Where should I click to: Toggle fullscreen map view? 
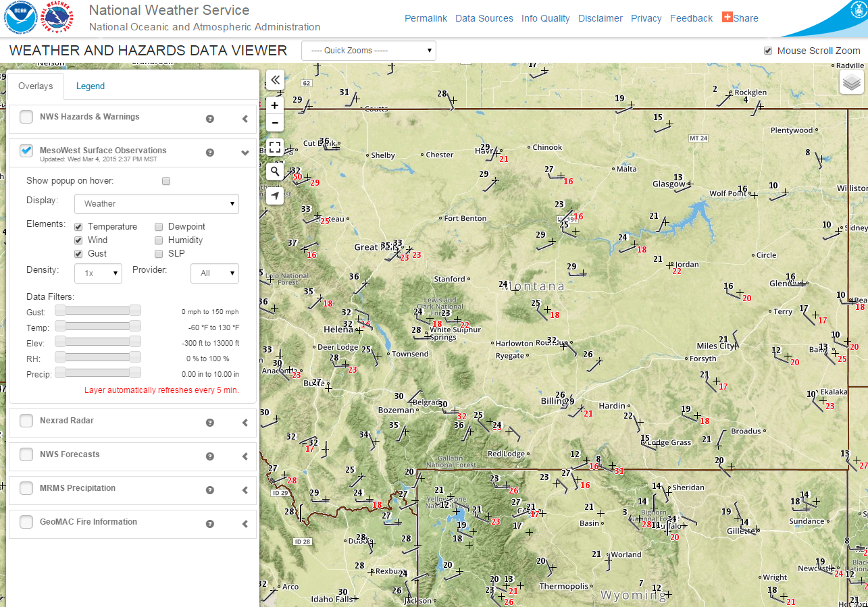pos(275,147)
